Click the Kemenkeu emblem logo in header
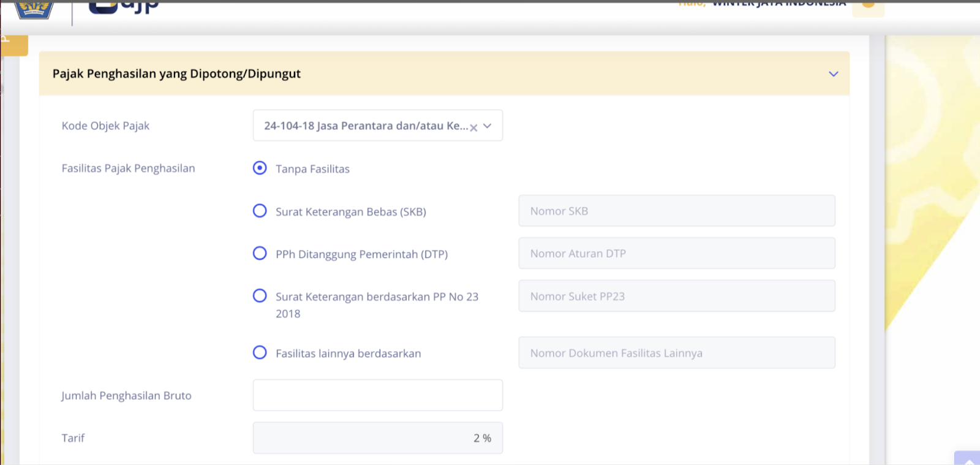This screenshot has width=980, height=465. 34,9
